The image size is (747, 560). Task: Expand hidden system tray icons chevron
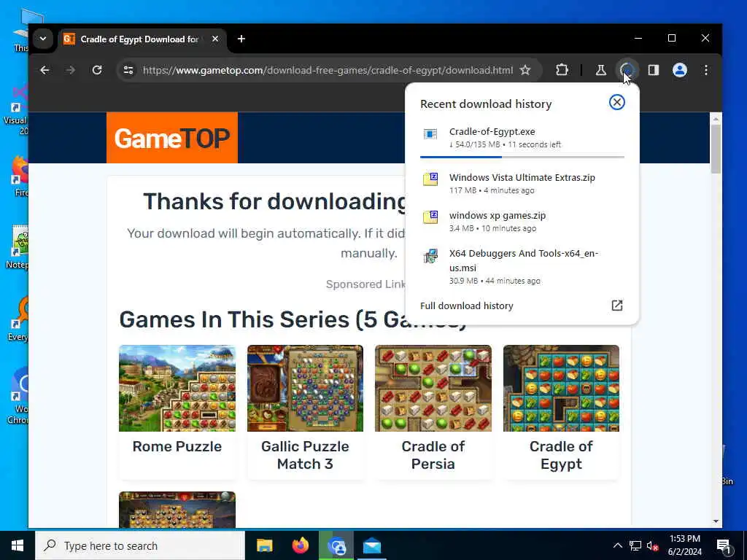pos(617,545)
